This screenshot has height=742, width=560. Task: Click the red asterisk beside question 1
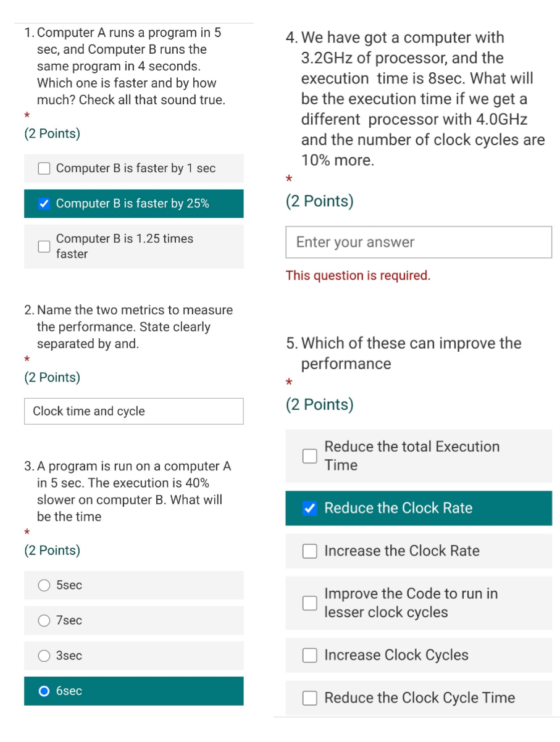26,116
